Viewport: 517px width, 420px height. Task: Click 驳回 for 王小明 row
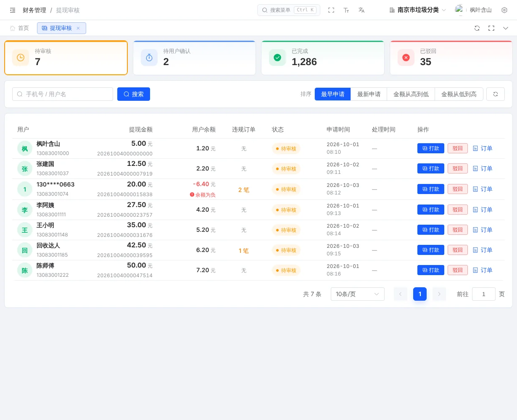458,230
